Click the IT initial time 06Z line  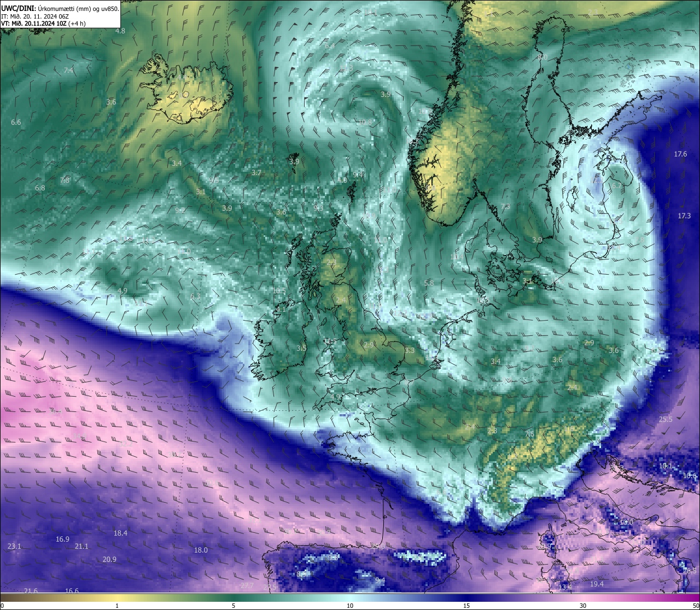click(34, 16)
